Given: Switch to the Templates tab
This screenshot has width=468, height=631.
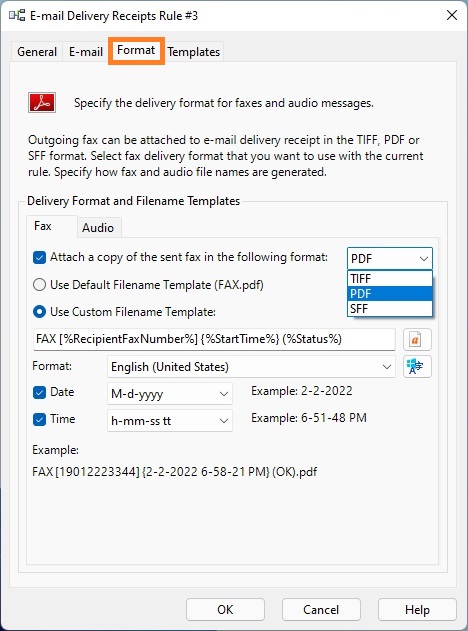Looking at the screenshot, I should 194,52.
